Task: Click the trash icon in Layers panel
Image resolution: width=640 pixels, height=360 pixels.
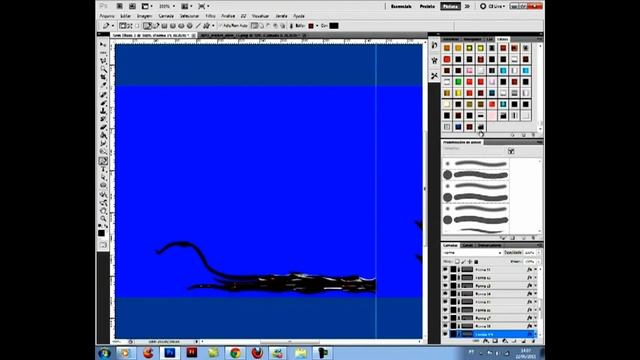Action: [x=533, y=341]
